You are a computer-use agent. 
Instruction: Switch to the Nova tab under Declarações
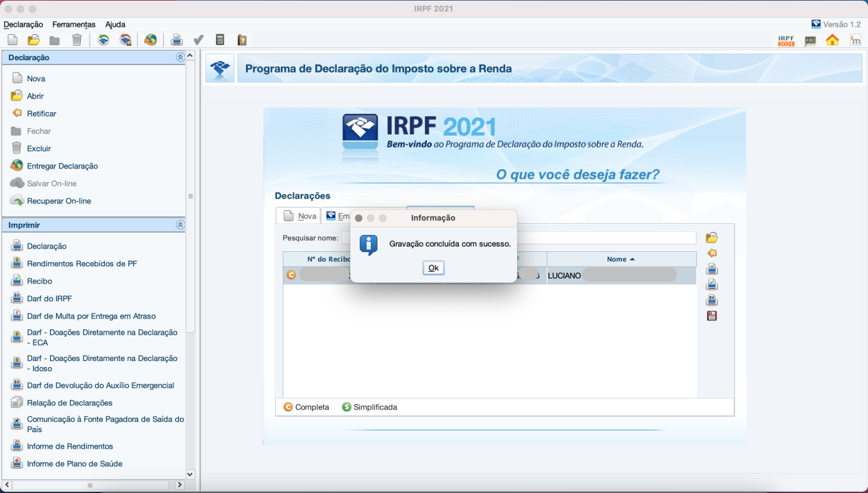(299, 216)
